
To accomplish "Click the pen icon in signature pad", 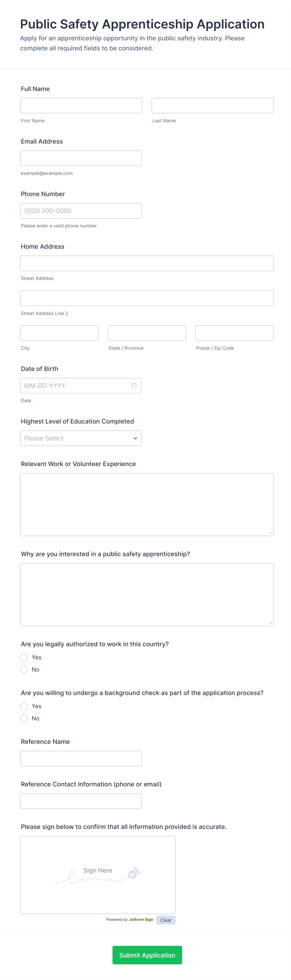I will pos(134,873).
